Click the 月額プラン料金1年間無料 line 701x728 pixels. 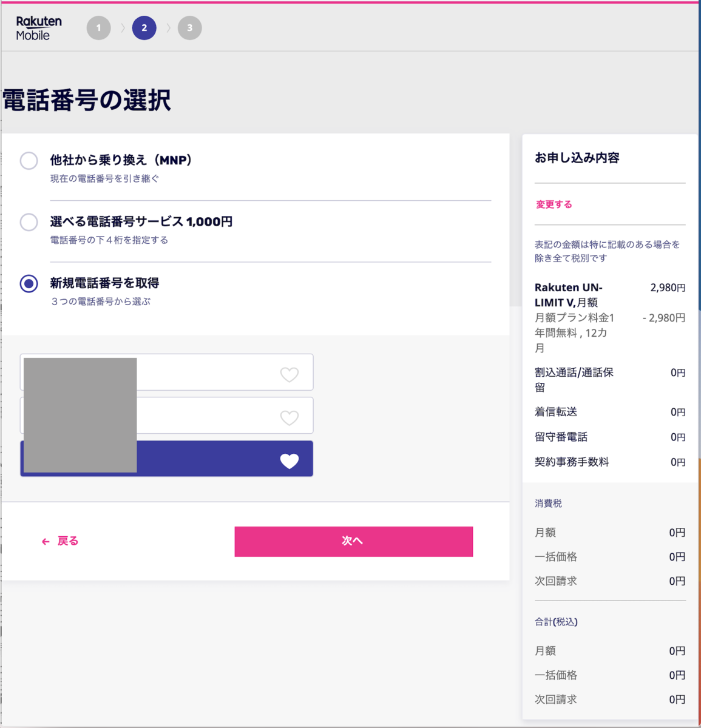coord(575,332)
